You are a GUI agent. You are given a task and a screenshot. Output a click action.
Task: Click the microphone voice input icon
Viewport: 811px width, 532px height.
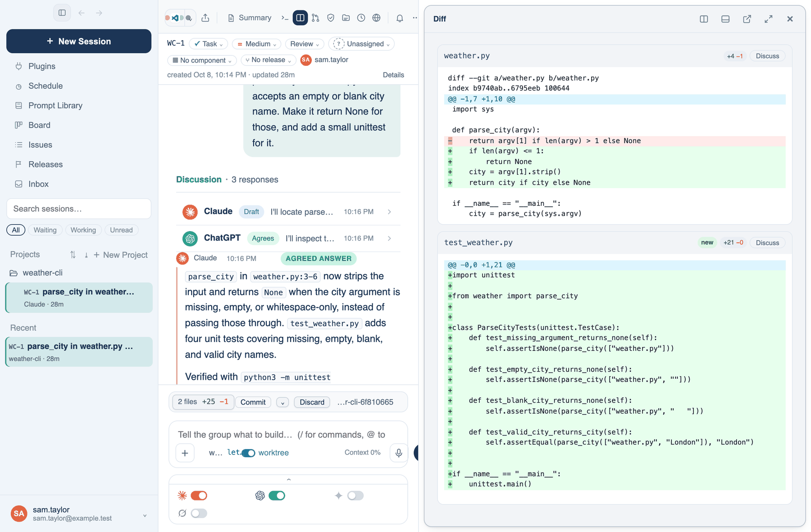399,453
